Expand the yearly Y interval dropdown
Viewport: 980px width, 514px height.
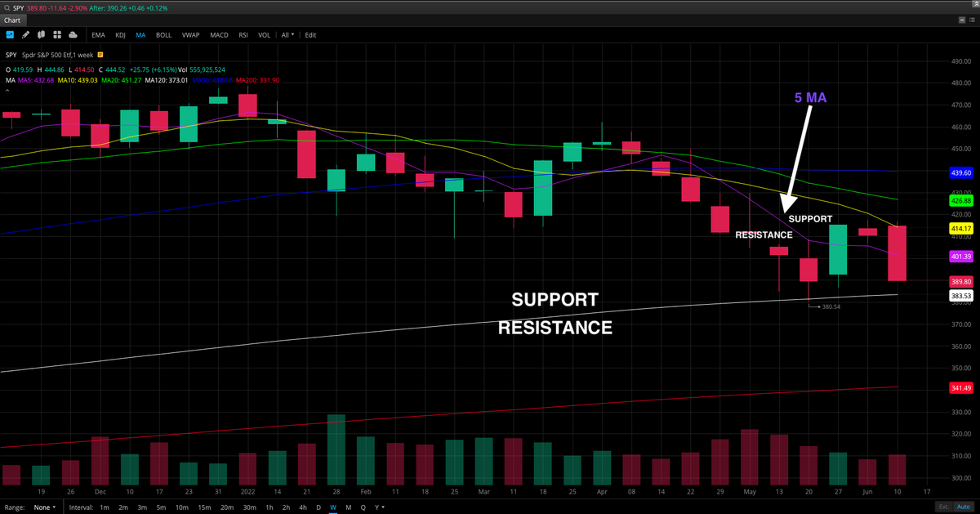(378, 507)
